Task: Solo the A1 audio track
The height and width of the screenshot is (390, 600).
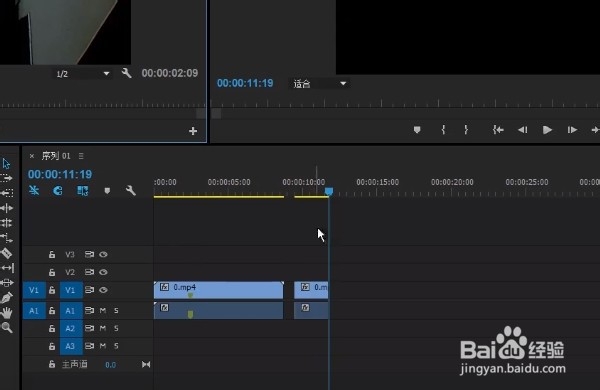Action: click(x=116, y=310)
